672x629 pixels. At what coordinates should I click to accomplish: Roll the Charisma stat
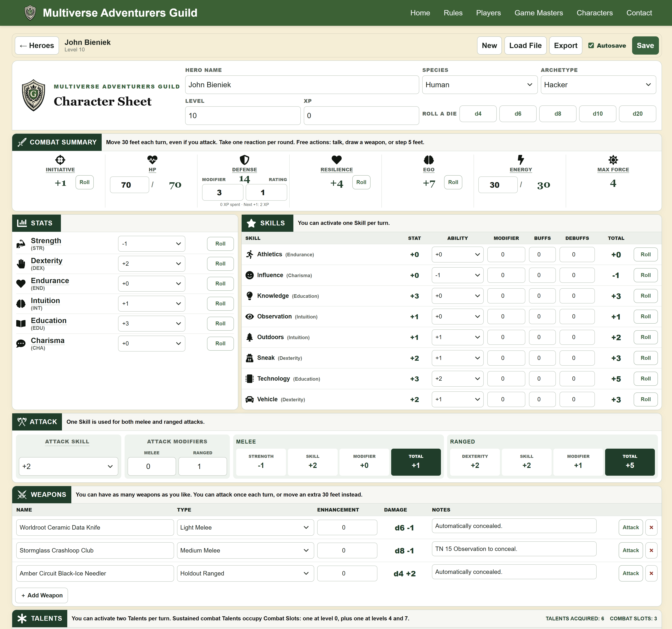pyautogui.click(x=220, y=343)
